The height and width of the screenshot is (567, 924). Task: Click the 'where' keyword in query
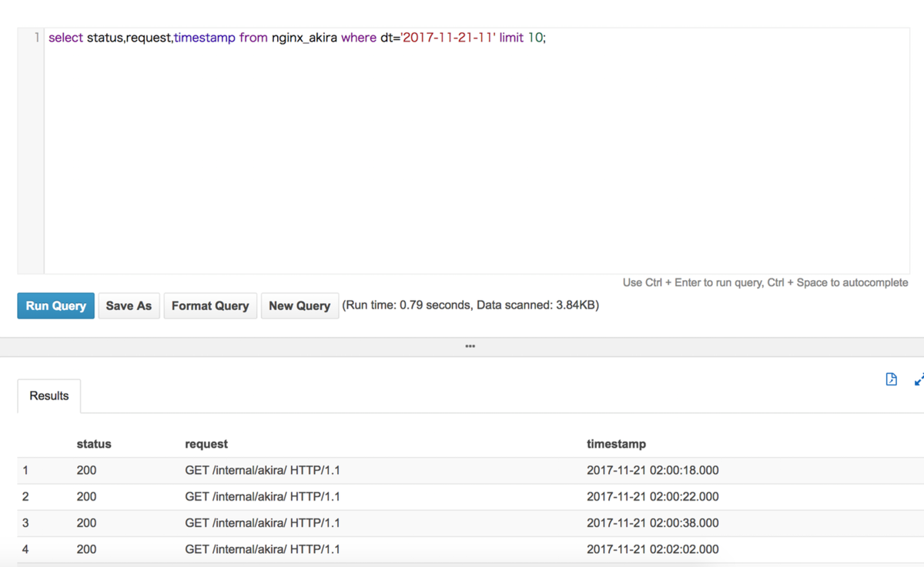pos(359,38)
